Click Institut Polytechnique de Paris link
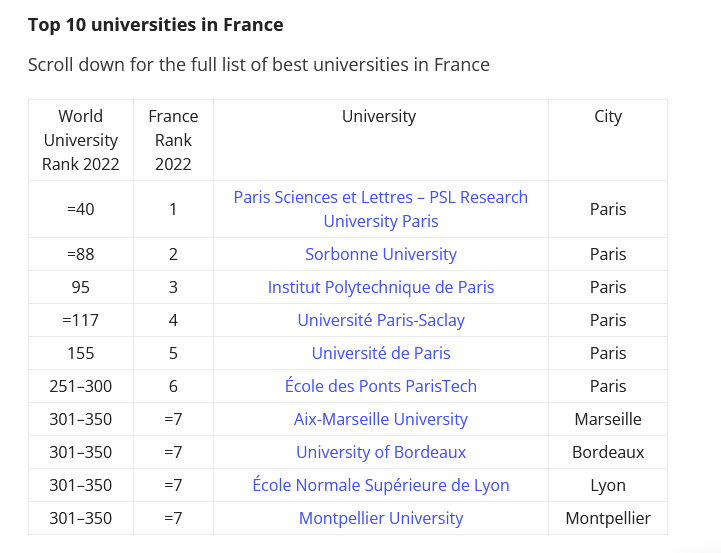Image resolution: width=721 pixels, height=553 pixels. pyautogui.click(x=380, y=287)
